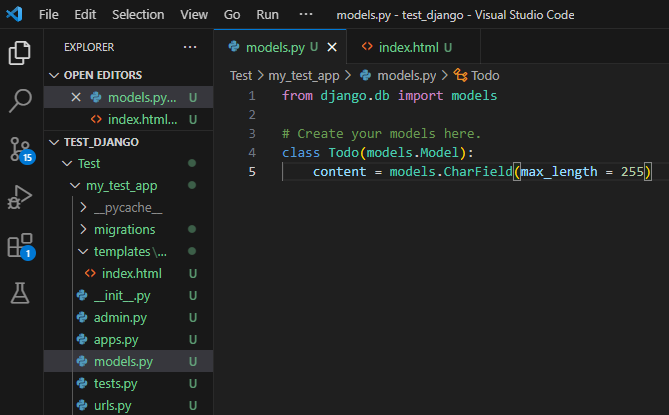669x415 pixels.
Task: Open the Run and Debug view
Action: [x=20, y=197]
